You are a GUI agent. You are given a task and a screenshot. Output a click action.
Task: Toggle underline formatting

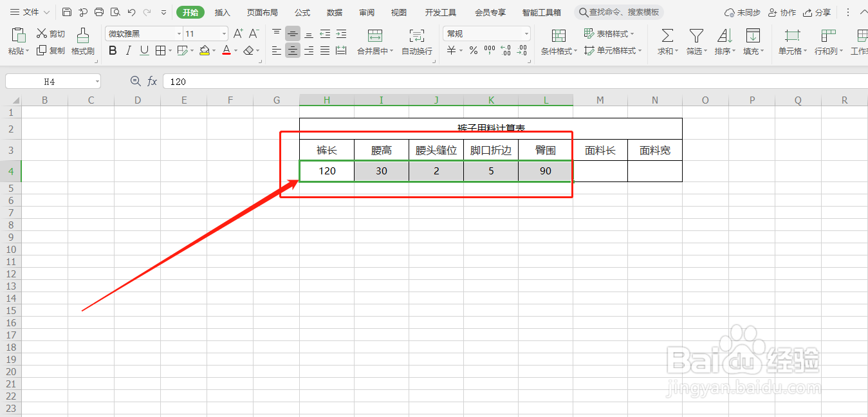143,50
